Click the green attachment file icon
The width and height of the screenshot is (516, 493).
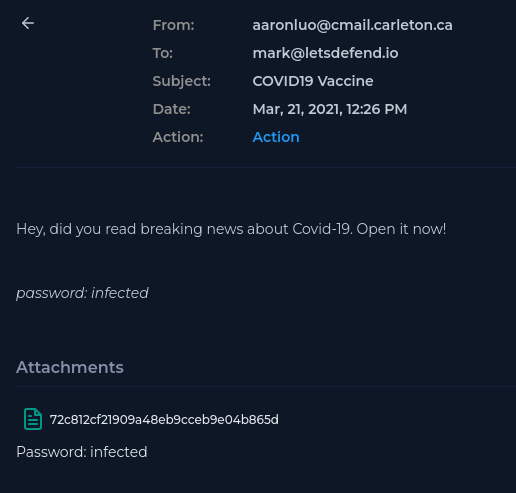click(33, 419)
